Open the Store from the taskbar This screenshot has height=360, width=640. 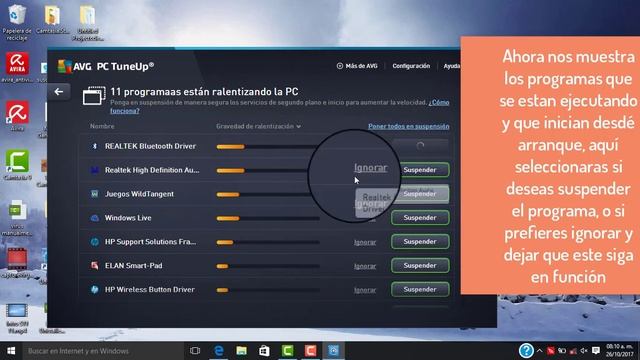click(x=264, y=351)
